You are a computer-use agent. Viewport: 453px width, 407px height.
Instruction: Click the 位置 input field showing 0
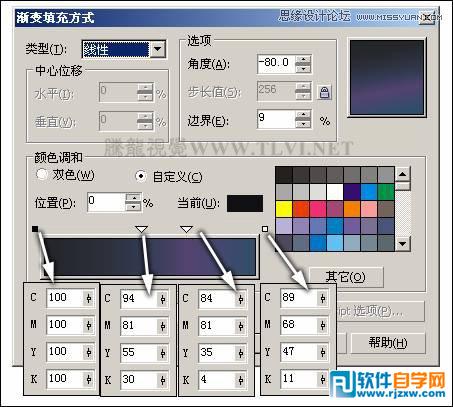tap(106, 202)
